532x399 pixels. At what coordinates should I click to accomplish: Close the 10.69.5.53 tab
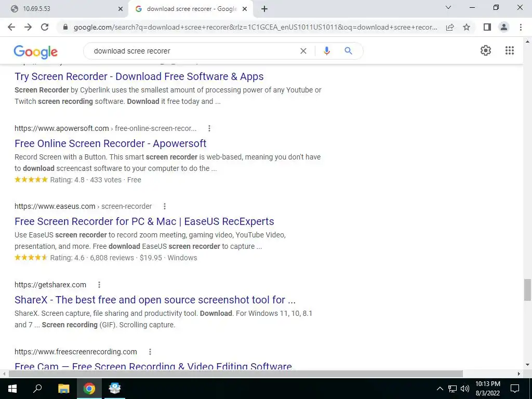(121, 9)
